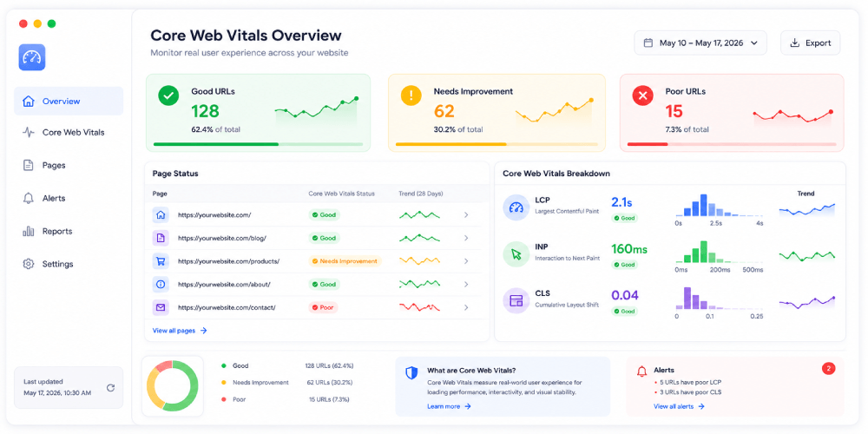Screen dimensions: 868x434
Task: Click the red alert count badge showing 2
Action: tap(829, 368)
